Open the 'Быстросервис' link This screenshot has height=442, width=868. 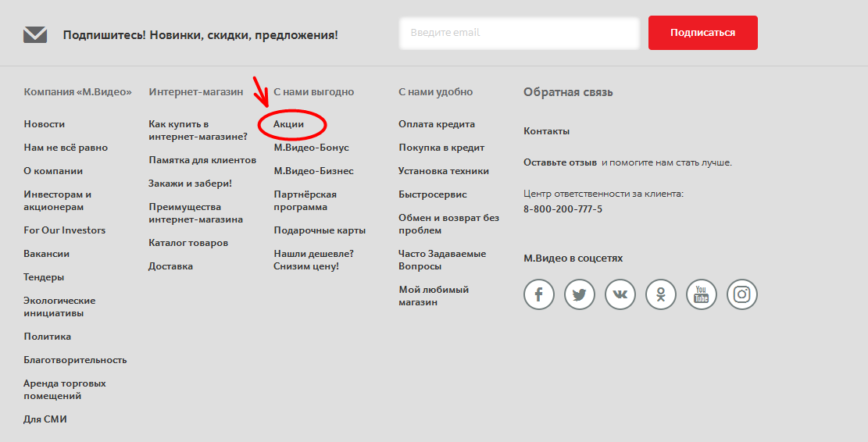[433, 194]
